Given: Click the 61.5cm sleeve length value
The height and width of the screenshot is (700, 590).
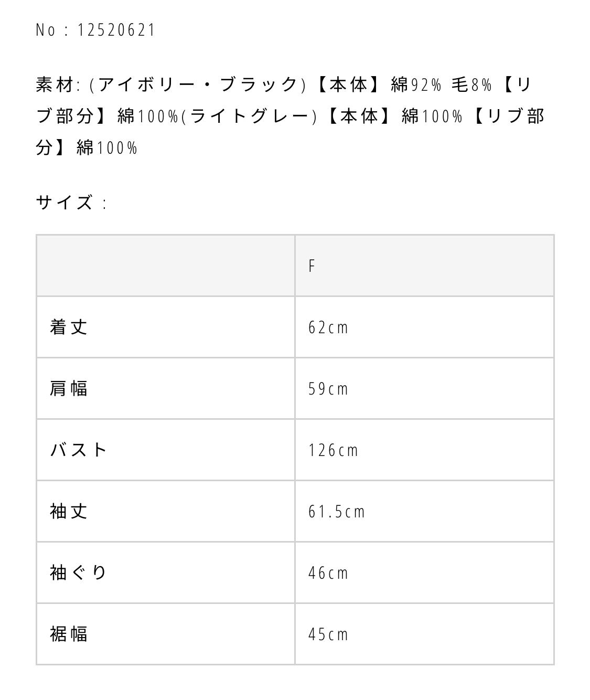Looking at the screenshot, I should (337, 512).
